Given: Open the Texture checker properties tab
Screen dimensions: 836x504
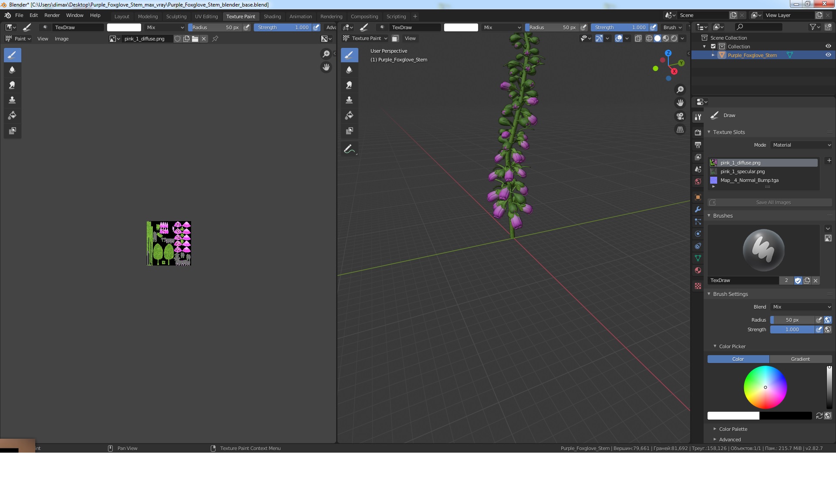Looking at the screenshot, I should pos(698,286).
